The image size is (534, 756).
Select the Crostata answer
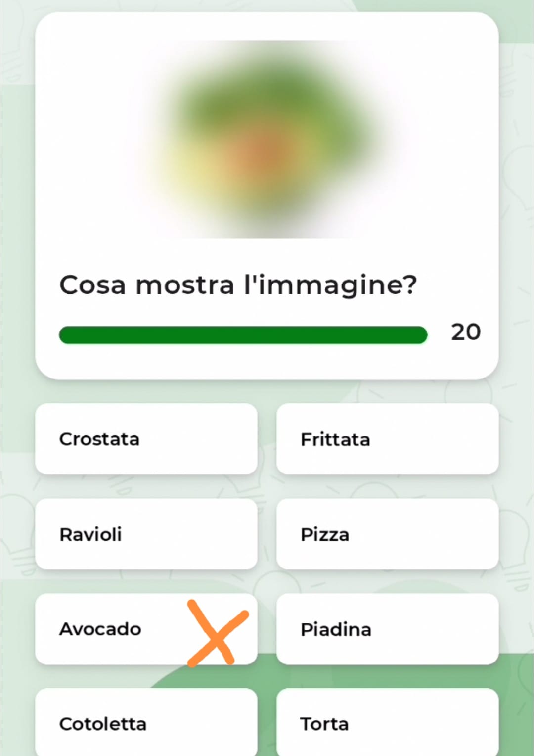point(146,439)
